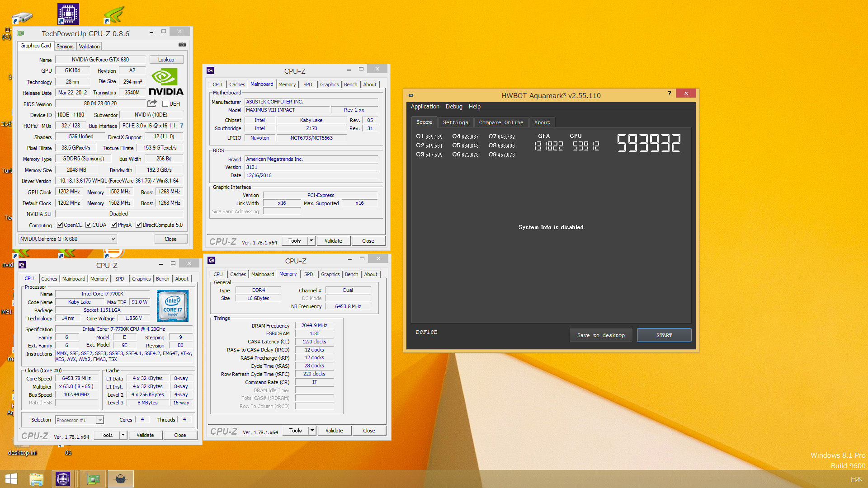Open the Help menu in Aquamark
The height and width of the screenshot is (488, 868).
(474, 107)
